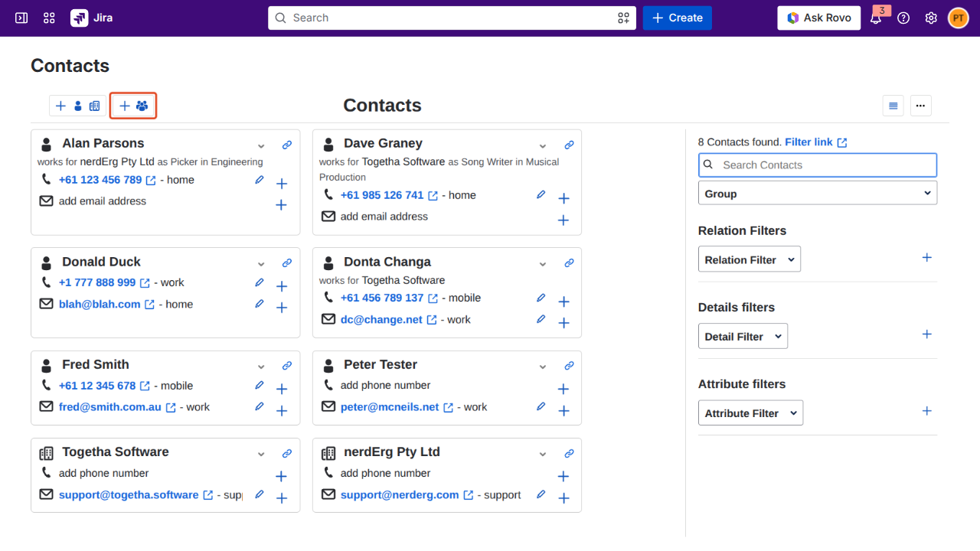Click search options icon inside top search bar

624,18
